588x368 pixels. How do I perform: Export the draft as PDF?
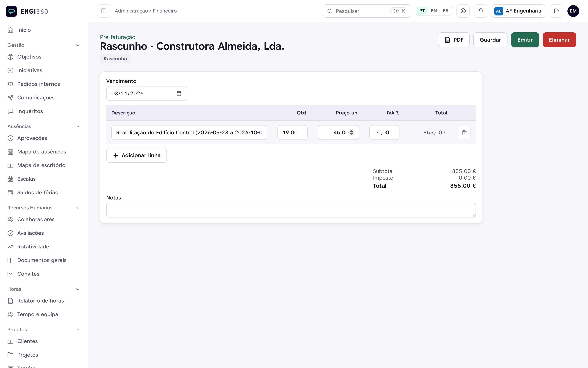click(x=454, y=40)
